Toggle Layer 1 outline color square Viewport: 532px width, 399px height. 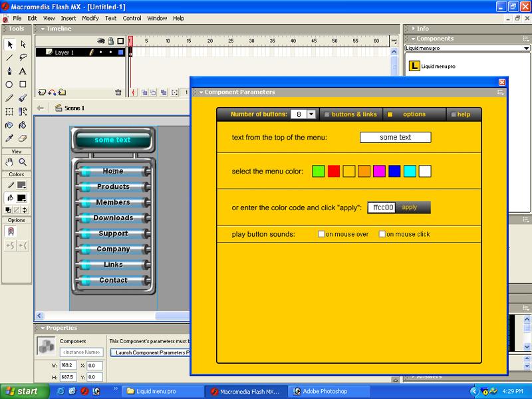point(120,53)
